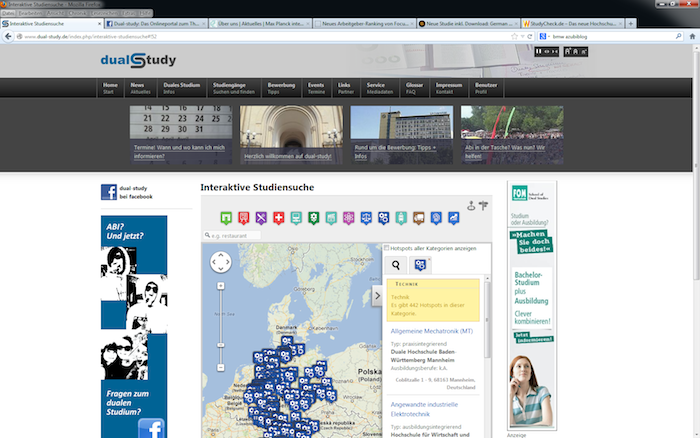Bookmark page with the star icon

(x=514, y=37)
